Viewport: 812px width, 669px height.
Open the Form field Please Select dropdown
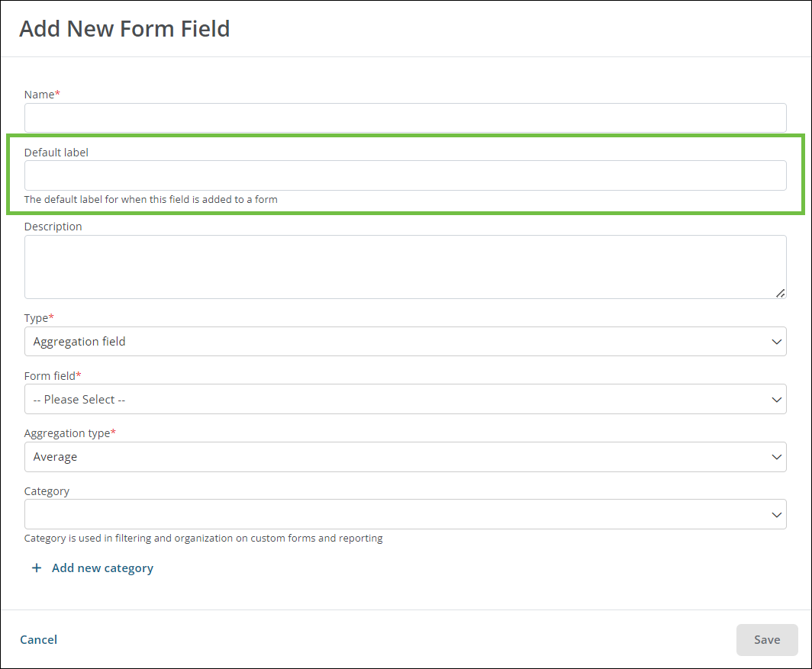[405, 399]
